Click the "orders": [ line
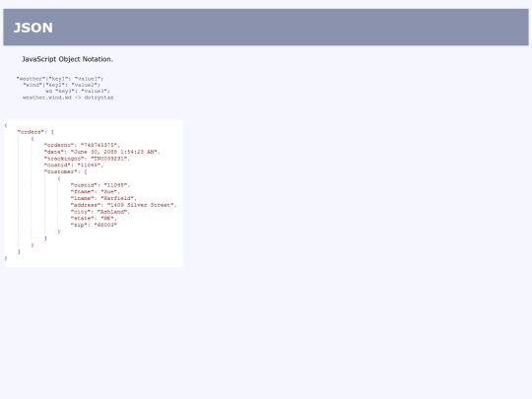532x399 pixels. click(35, 132)
